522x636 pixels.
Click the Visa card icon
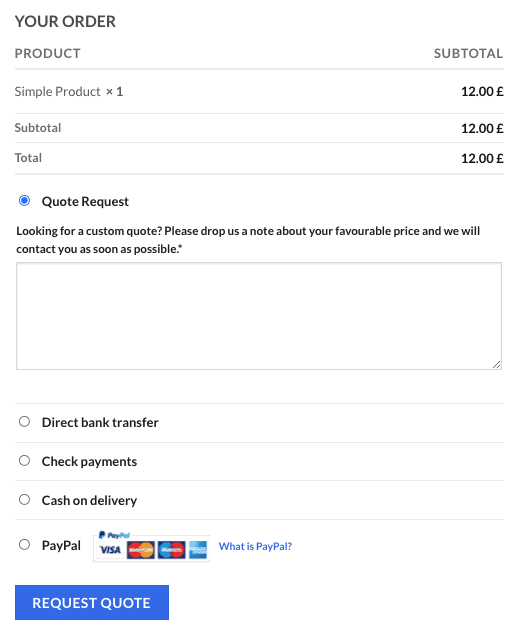point(110,550)
